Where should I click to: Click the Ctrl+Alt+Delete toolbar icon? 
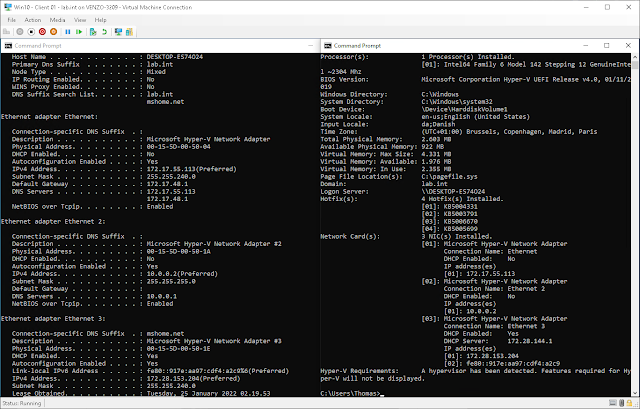7,32
